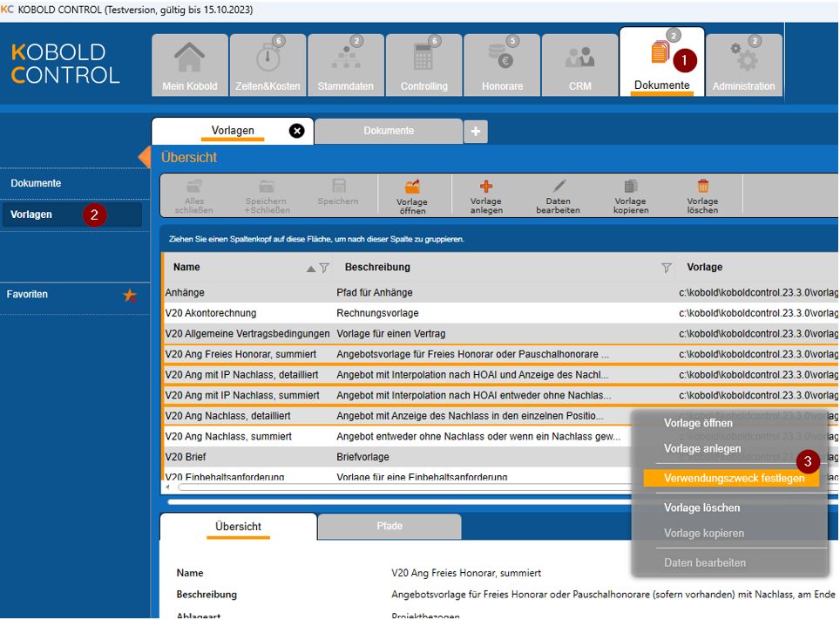Open the Zeiten&Kosten stopwatch module
Screen dimensions: 840x620
(268, 65)
